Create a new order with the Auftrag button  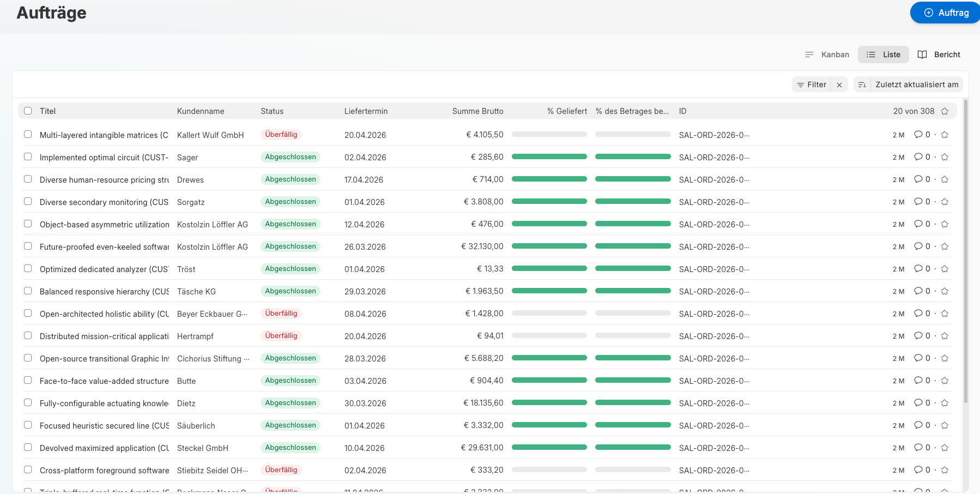pyautogui.click(x=946, y=13)
